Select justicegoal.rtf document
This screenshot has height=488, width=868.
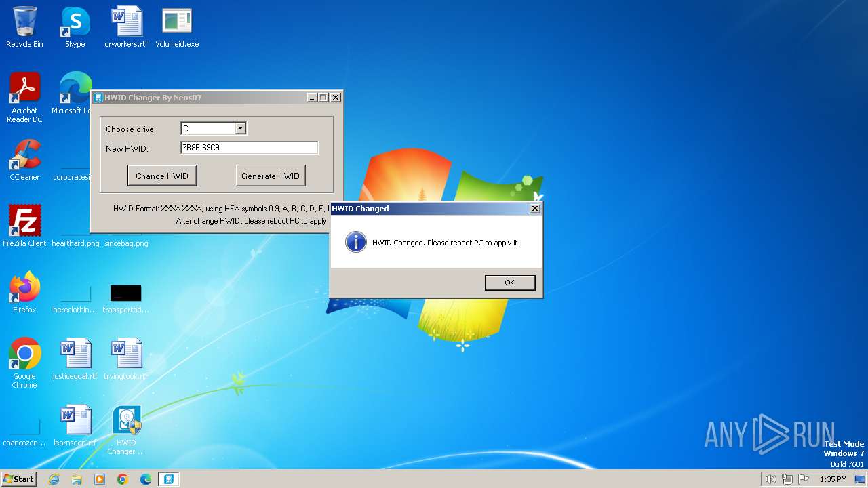pos(75,359)
